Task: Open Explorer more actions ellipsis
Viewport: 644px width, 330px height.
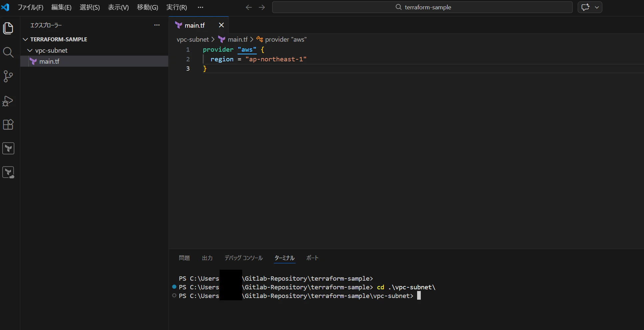Action: pos(157,25)
